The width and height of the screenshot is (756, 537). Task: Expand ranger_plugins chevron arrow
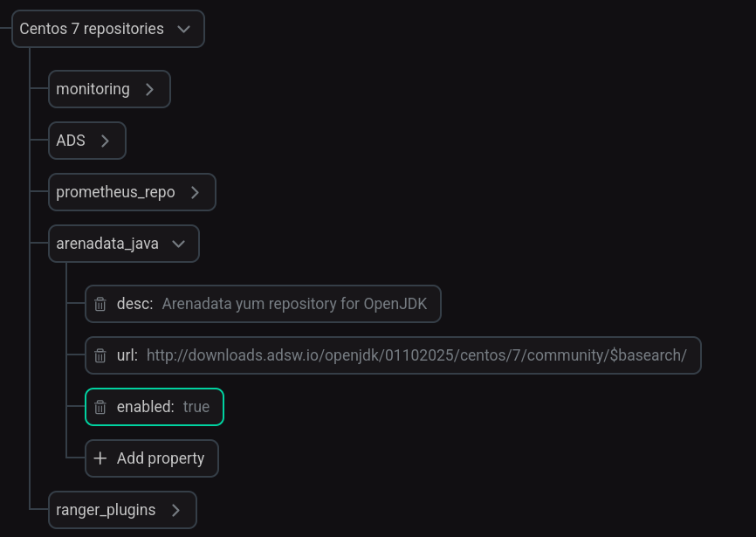pyautogui.click(x=176, y=510)
